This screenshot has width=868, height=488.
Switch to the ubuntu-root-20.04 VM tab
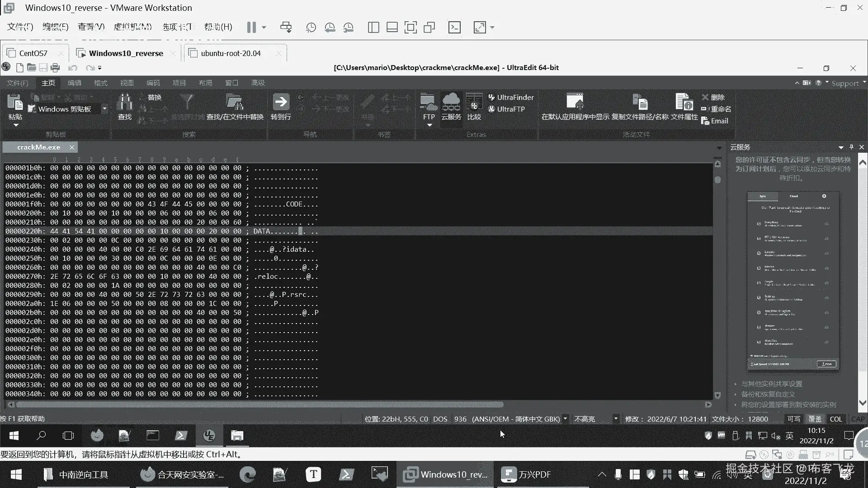point(231,53)
